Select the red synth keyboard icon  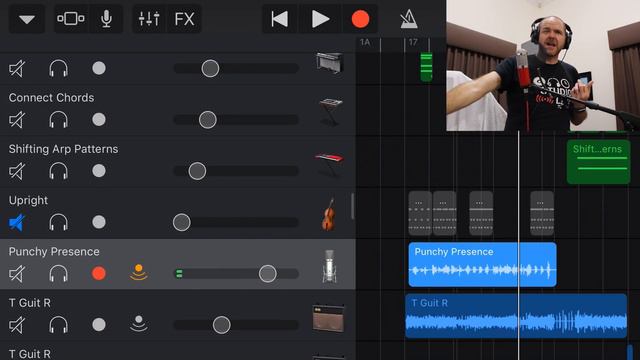pos(329,164)
